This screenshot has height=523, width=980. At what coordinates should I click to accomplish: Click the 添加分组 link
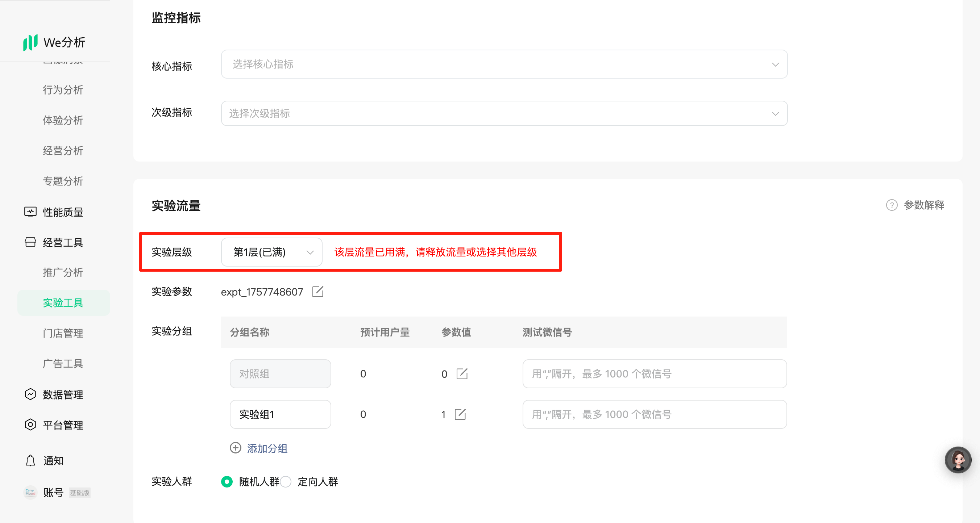(x=267, y=448)
